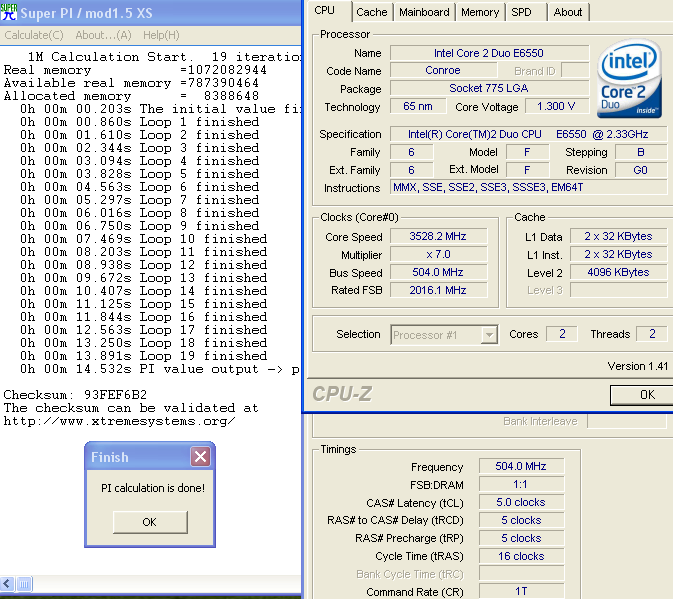Click the Bus Speed value 504.0 MHz

coord(438,272)
